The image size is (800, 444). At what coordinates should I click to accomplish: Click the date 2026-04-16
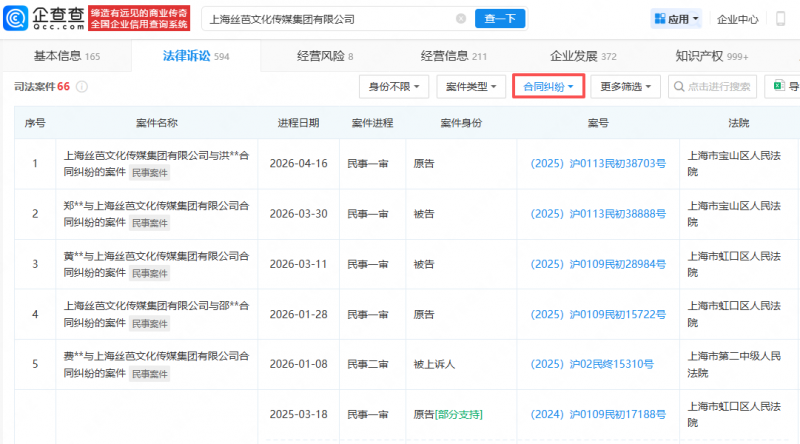pyautogui.click(x=298, y=164)
